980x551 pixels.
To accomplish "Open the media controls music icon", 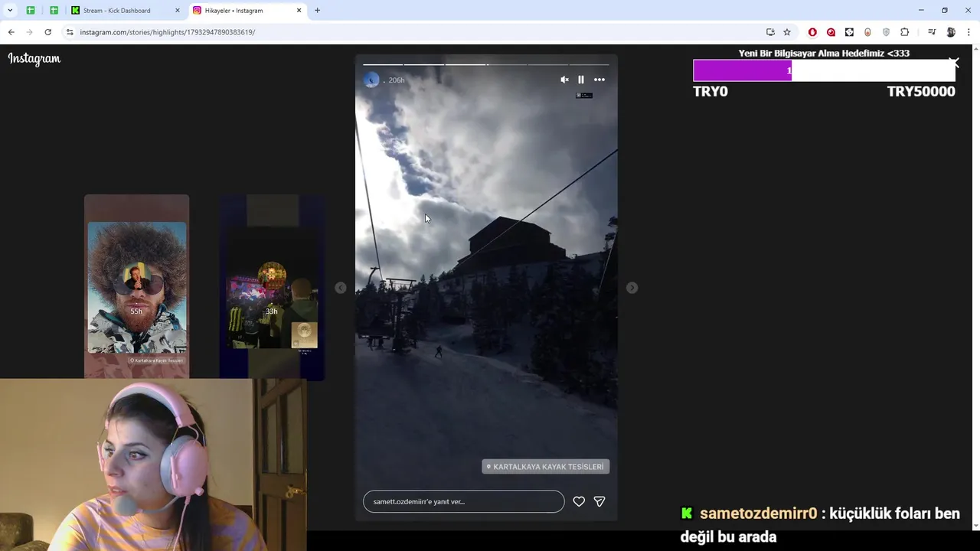I will (932, 32).
